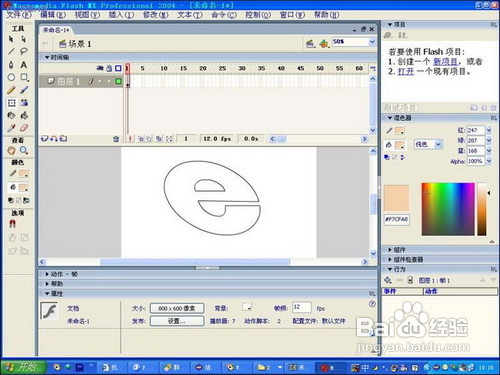Select the Text tool in toolbox
Screen dimensions: 500x375
24,64
